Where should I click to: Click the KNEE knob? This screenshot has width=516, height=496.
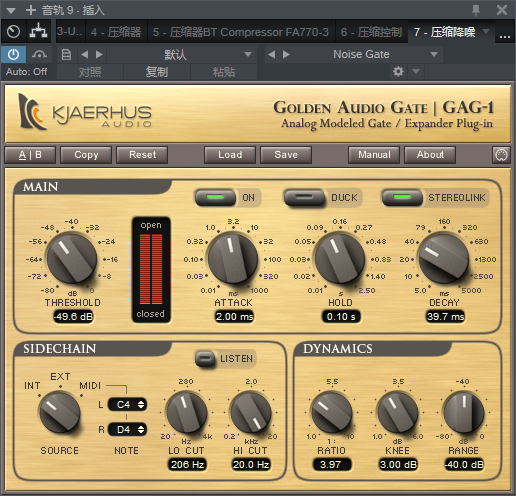pyautogui.click(x=397, y=413)
